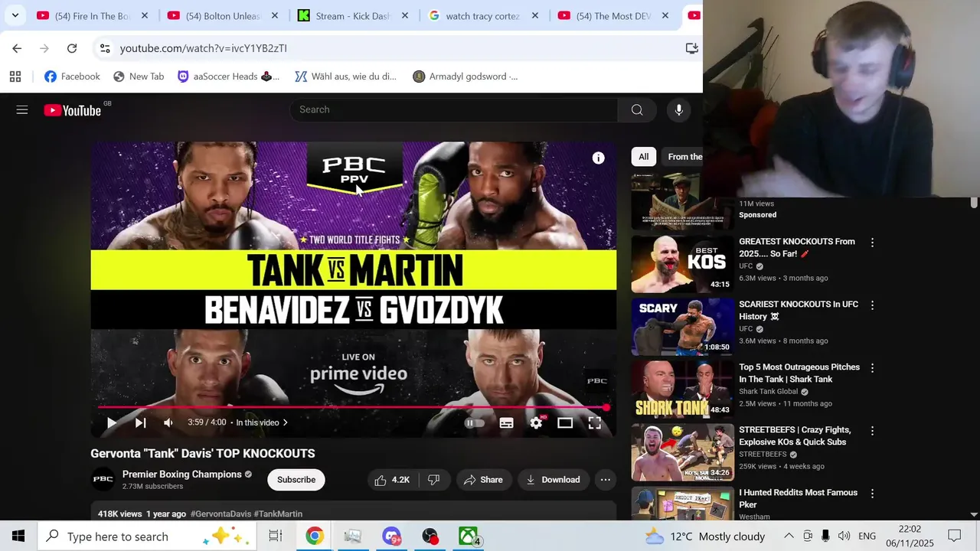Open options for I Hunted Reddits video
Viewport: 980px width, 551px height.
click(x=872, y=494)
